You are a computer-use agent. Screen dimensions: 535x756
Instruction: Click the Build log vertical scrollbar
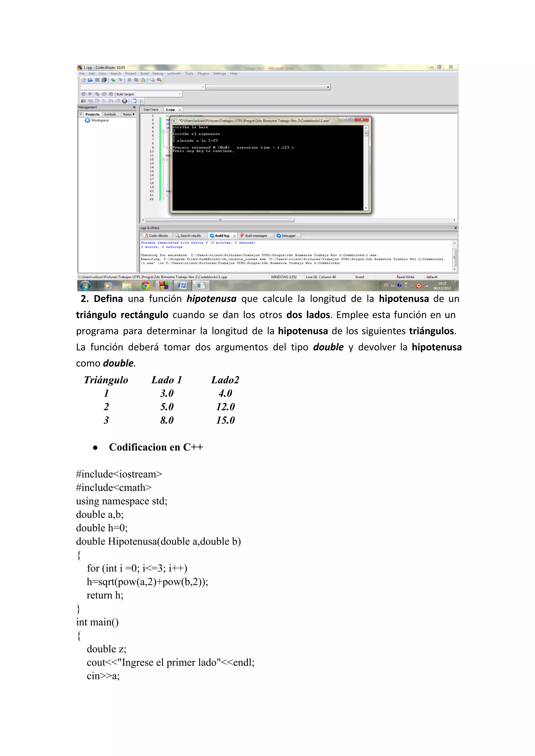click(455, 256)
